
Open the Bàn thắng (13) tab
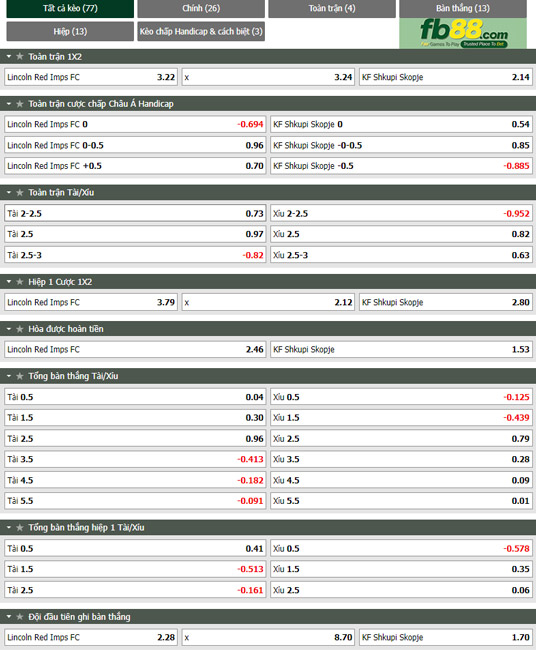point(463,8)
